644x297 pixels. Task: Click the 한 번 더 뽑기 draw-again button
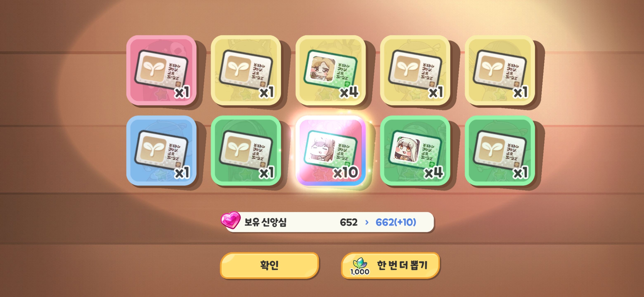click(x=390, y=265)
